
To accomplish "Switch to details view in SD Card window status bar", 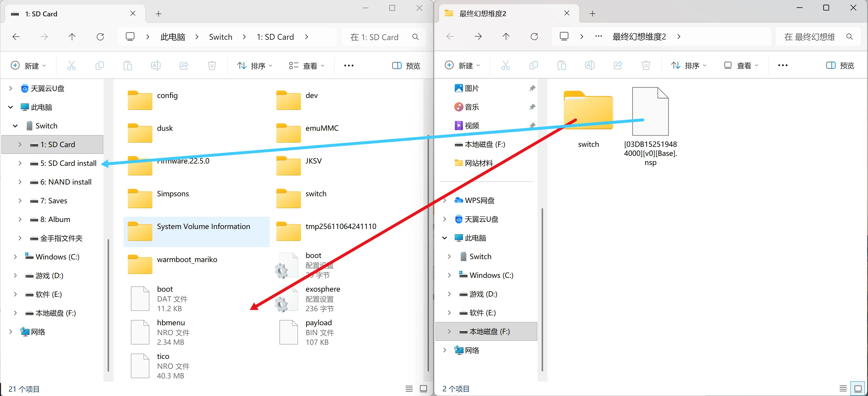I will [409, 389].
